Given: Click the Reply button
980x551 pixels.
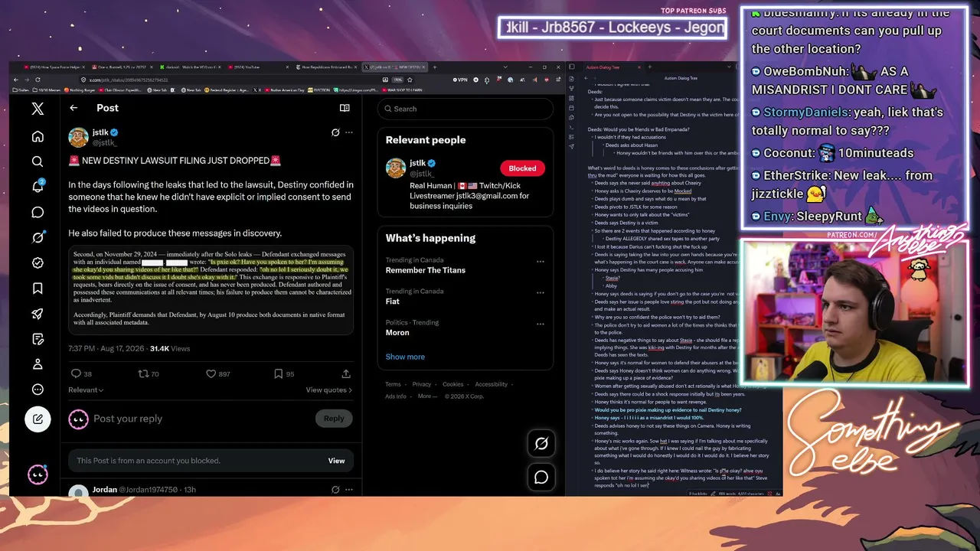Looking at the screenshot, I should click(x=334, y=419).
